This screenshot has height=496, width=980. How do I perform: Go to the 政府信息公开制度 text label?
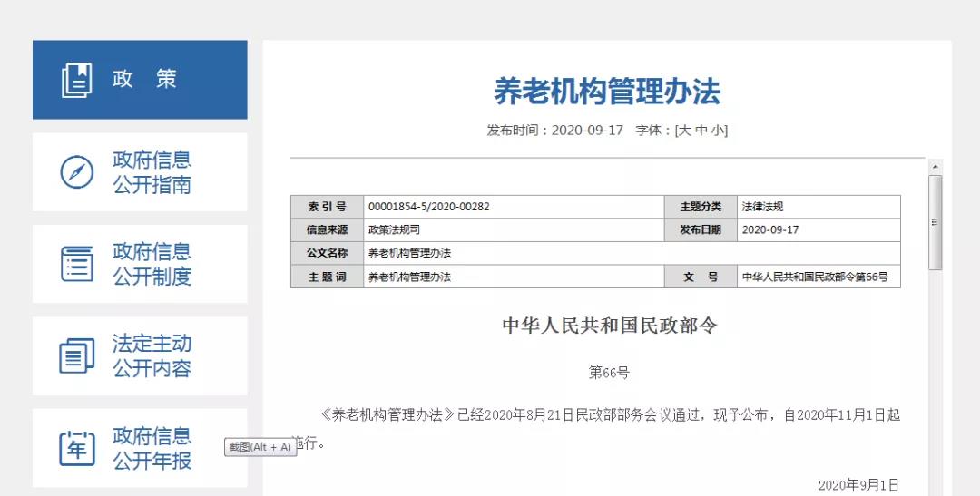152,264
